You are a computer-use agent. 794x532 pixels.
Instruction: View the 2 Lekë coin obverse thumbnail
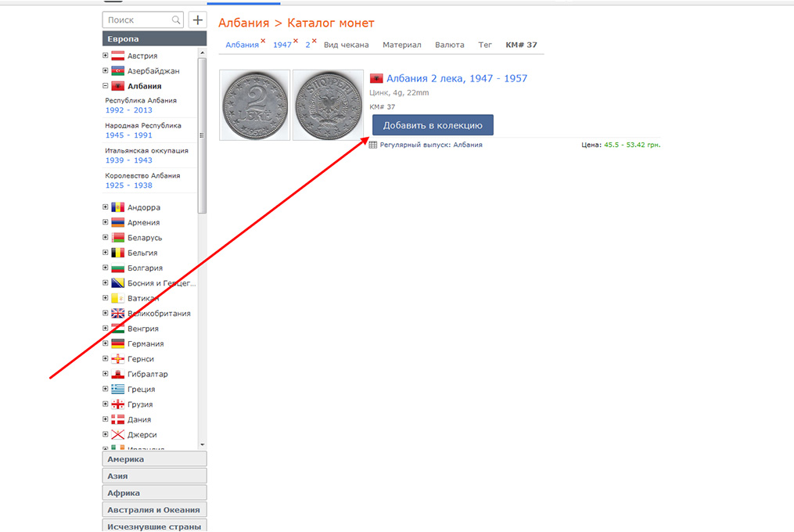tap(255, 106)
